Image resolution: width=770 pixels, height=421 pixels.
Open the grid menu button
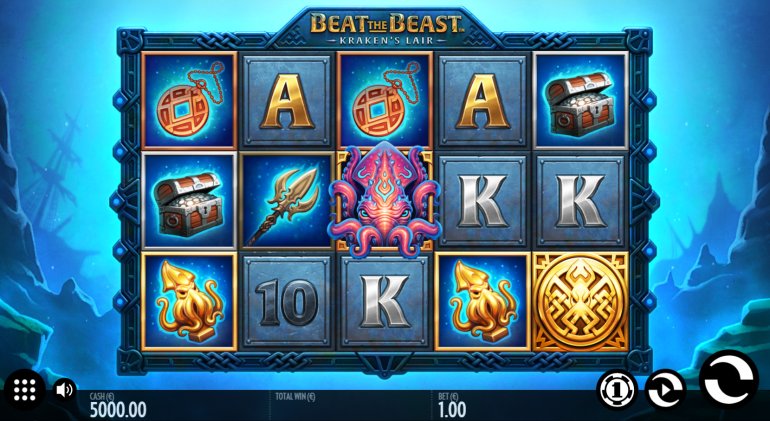tap(24, 390)
